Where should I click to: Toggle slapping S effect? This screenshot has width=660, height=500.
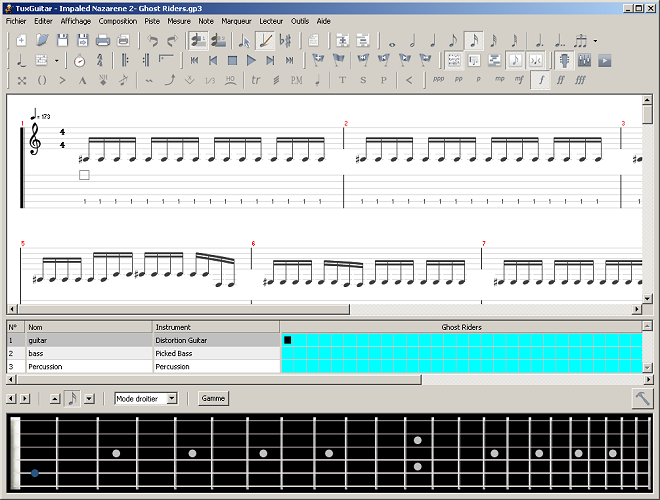point(363,80)
